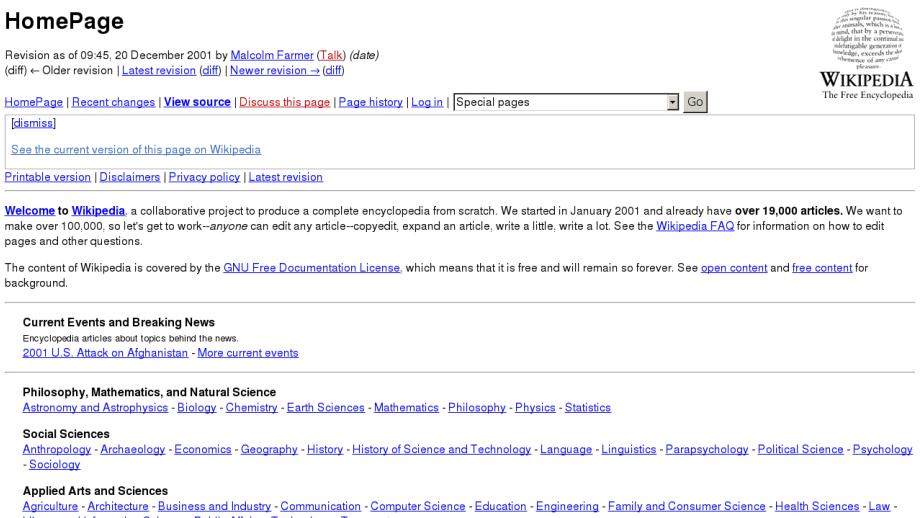See the current version on Wikipedia
Screen dimensions: 920x518
pyautogui.click(x=136, y=150)
